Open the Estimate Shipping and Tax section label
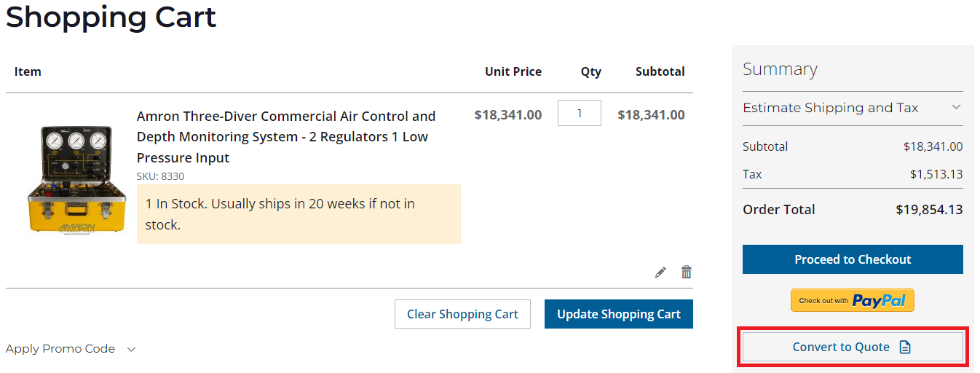This screenshot has height=373, width=980. (x=830, y=108)
